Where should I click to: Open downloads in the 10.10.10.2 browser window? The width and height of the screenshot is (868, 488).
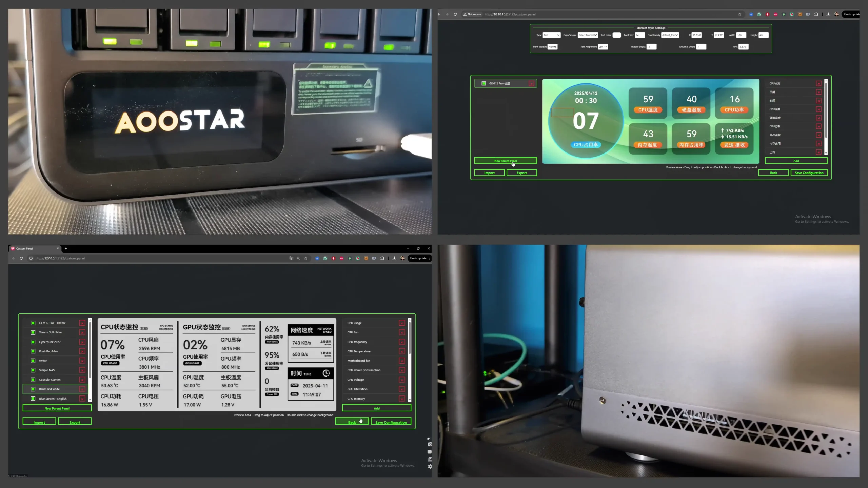pos(828,14)
